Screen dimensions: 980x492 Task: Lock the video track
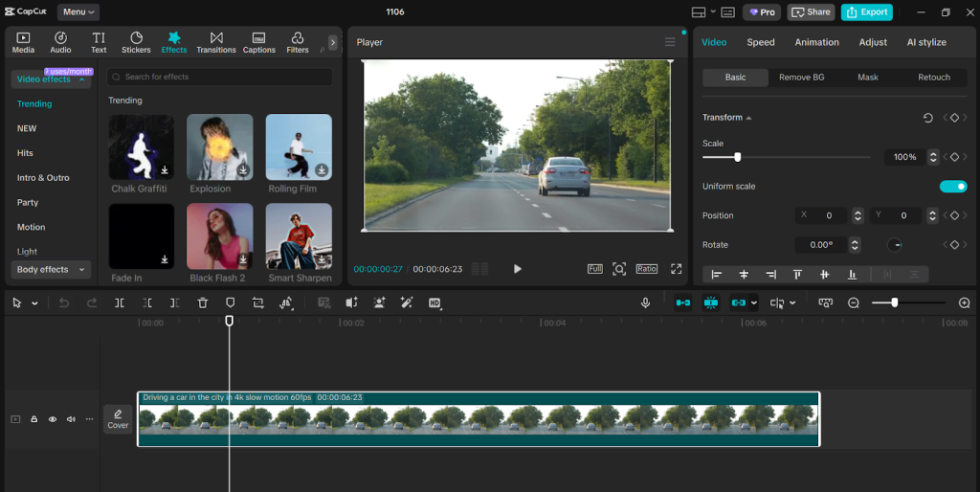click(33, 419)
